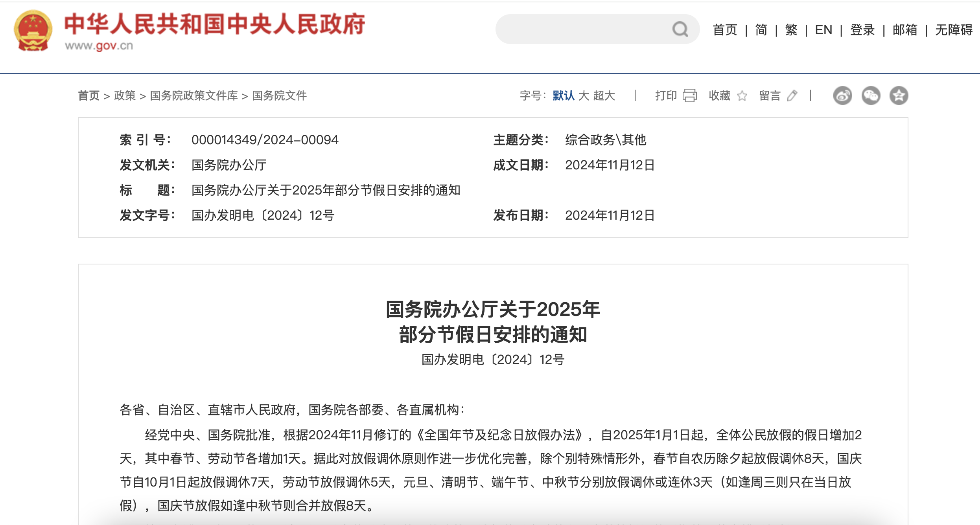Open 政策 breadcrumb link

tap(125, 95)
